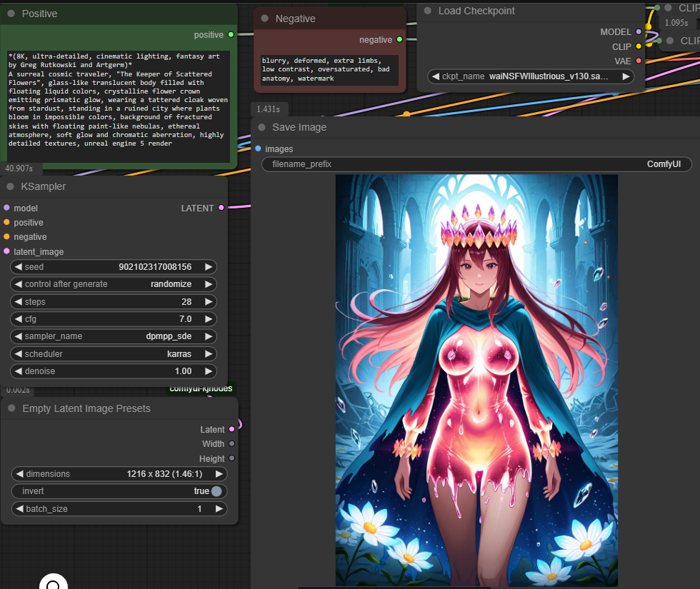Collapse the KSampler node dot
The width and height of the screenshot is (700, 589).
[10, 186]
